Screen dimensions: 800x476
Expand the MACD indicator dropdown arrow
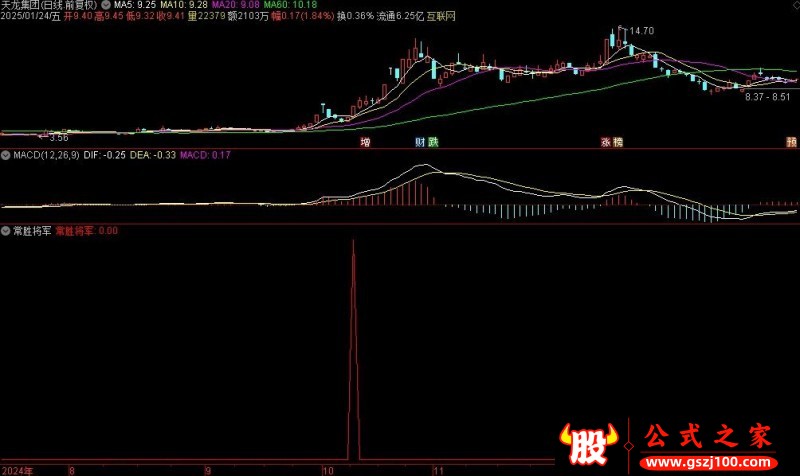pos(6,155)
